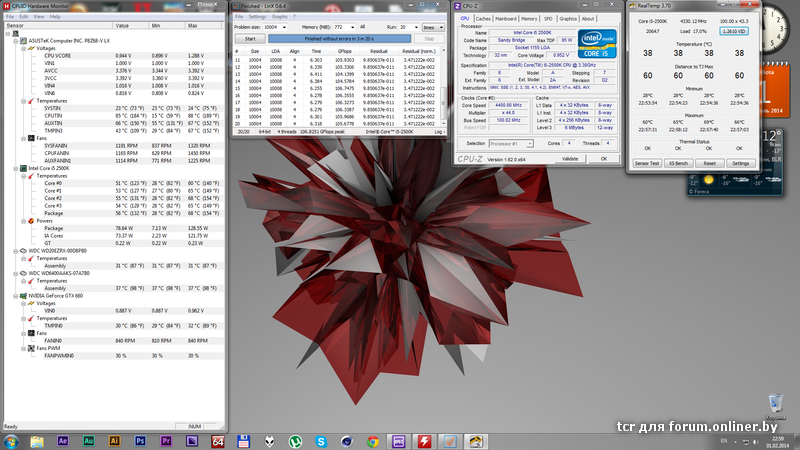Screen dimensions: 800x450
Task: Click RealTemp Sensor Test button
Action: point(647,163)
